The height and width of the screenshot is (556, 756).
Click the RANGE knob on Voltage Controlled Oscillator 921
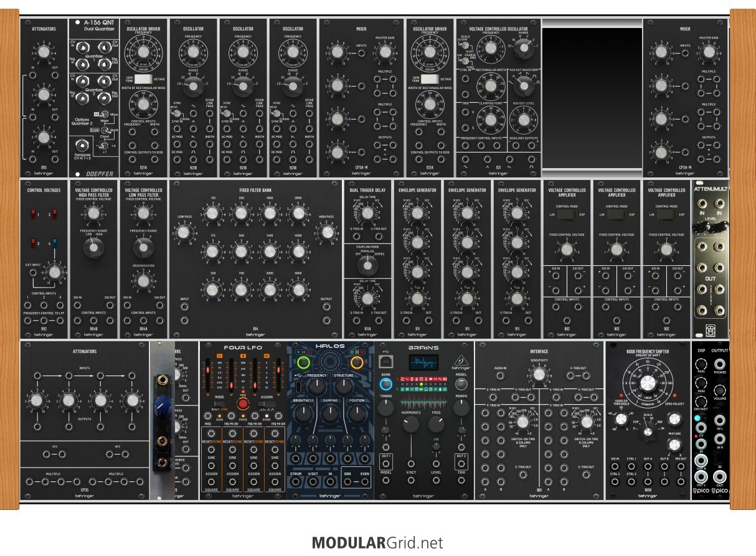(x=524, y=47)
